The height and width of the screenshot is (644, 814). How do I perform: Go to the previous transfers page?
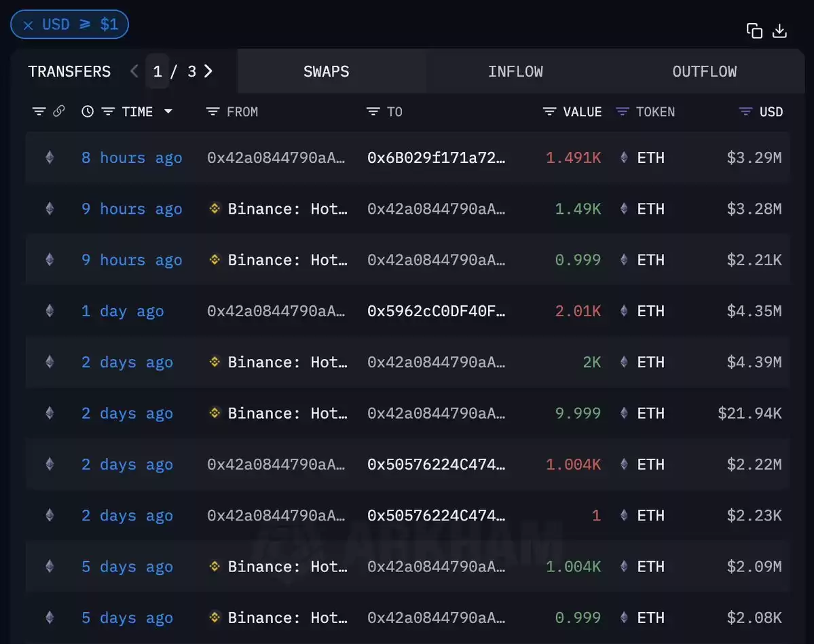(134, 71)
